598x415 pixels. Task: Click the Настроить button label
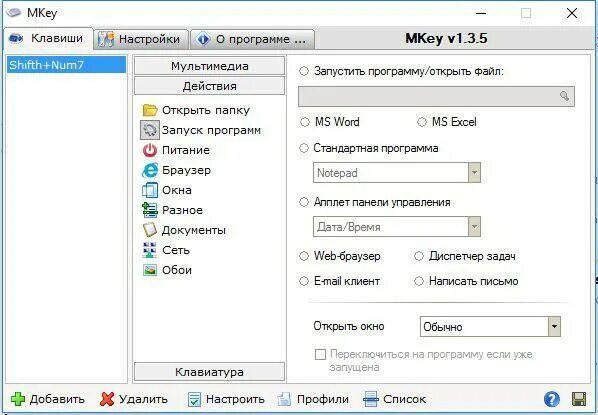235,399
